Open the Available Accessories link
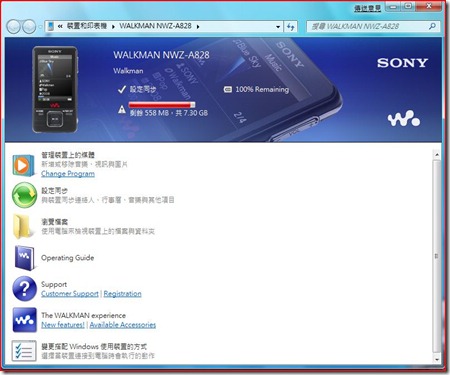Viewport: 450px width, 375px height. [123, 325]
